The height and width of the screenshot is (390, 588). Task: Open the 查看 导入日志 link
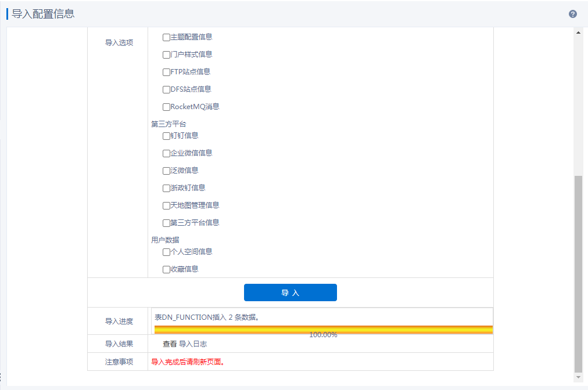[x=185, y=344]
